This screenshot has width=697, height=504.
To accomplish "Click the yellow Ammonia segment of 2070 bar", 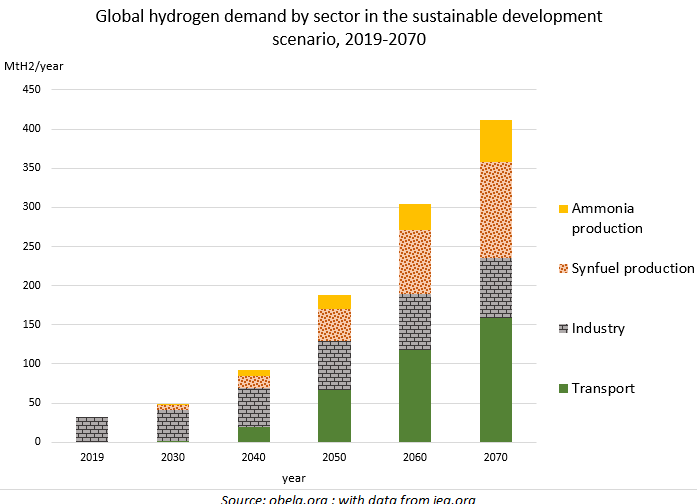I will (x=496, y=141).
